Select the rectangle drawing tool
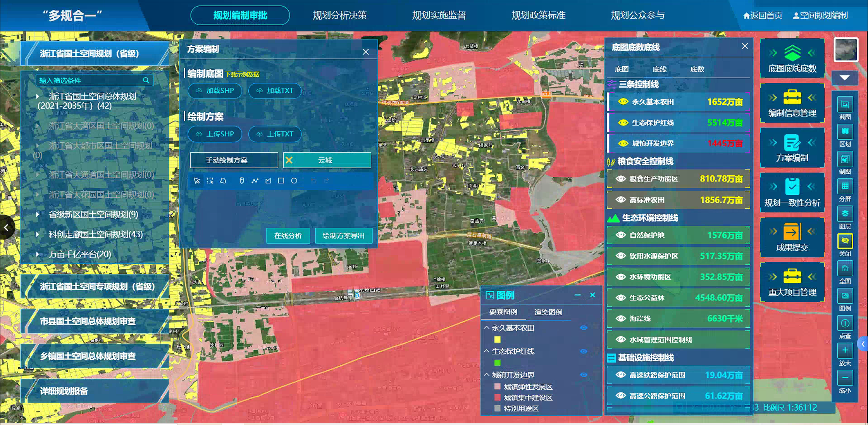Screen dimensions: 868x425 pos(281,181)
